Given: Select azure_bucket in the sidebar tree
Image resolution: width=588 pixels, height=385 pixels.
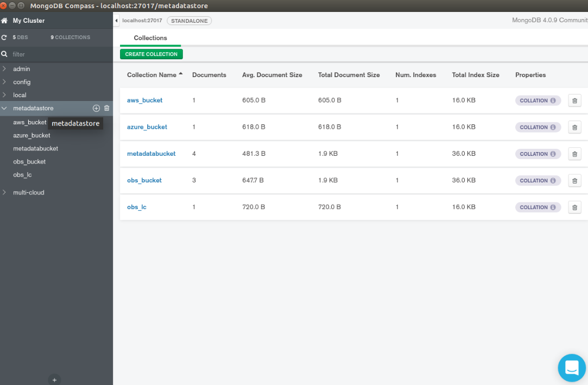Looking at the screenshot, I should [31, 135].
